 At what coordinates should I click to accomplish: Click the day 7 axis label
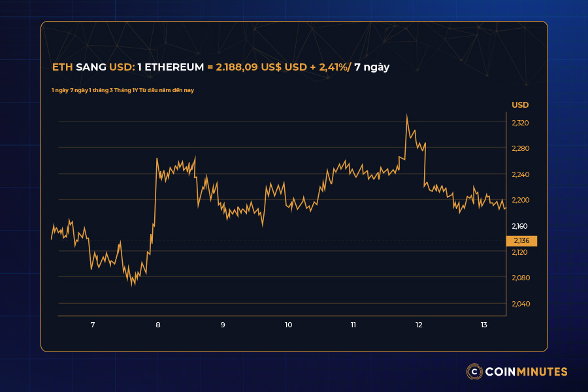click(x=92, y=324)
